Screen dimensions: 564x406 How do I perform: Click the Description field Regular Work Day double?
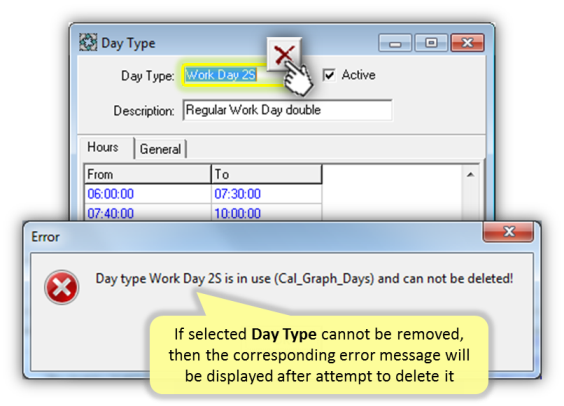pos(287,110)
